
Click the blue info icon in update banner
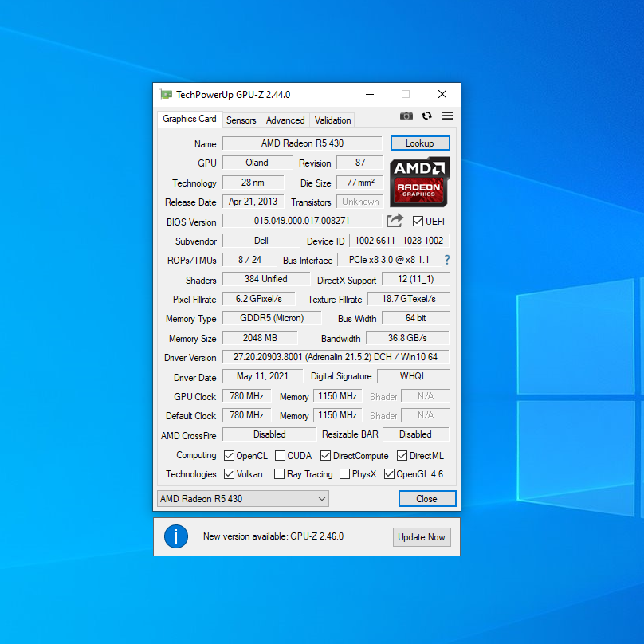tap(176, 536)
